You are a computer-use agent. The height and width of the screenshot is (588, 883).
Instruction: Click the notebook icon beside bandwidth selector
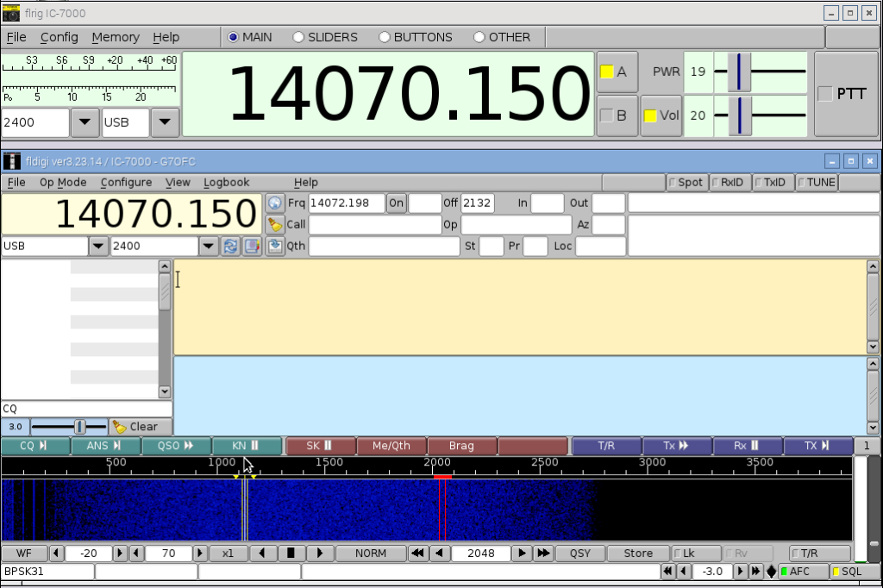(251, 247)
